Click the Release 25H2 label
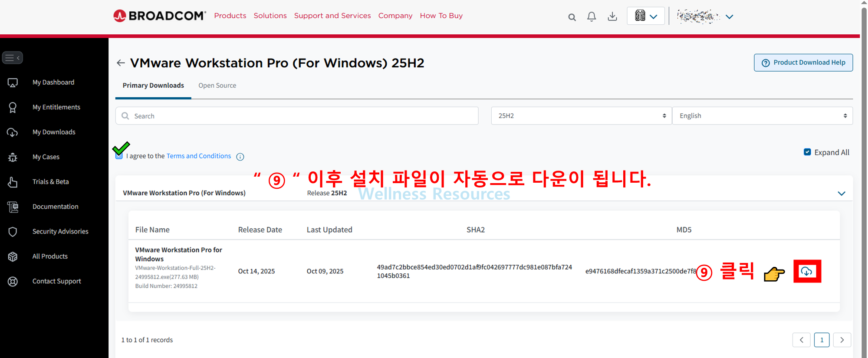This screenshot has height=358, width=868. pyautogui.click(x=327, y=193)
